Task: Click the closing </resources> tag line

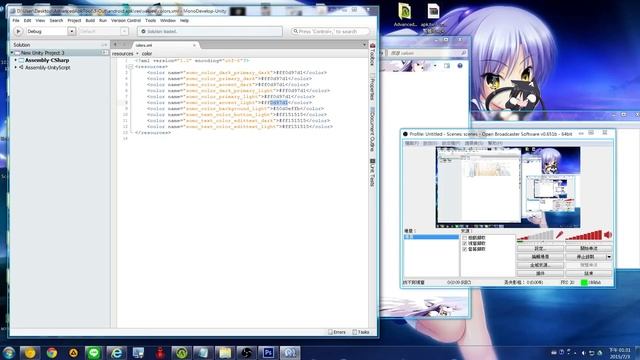Action: point(153,133)
